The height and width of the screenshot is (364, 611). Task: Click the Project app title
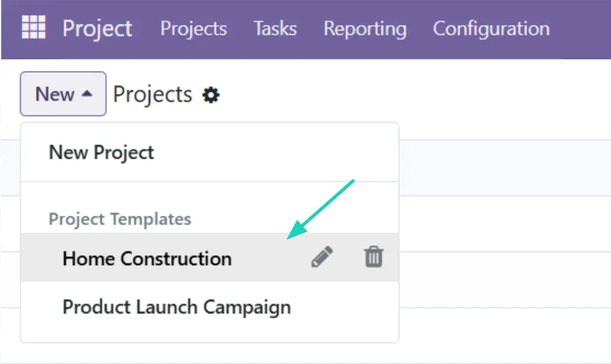click(x=98, y=28)
